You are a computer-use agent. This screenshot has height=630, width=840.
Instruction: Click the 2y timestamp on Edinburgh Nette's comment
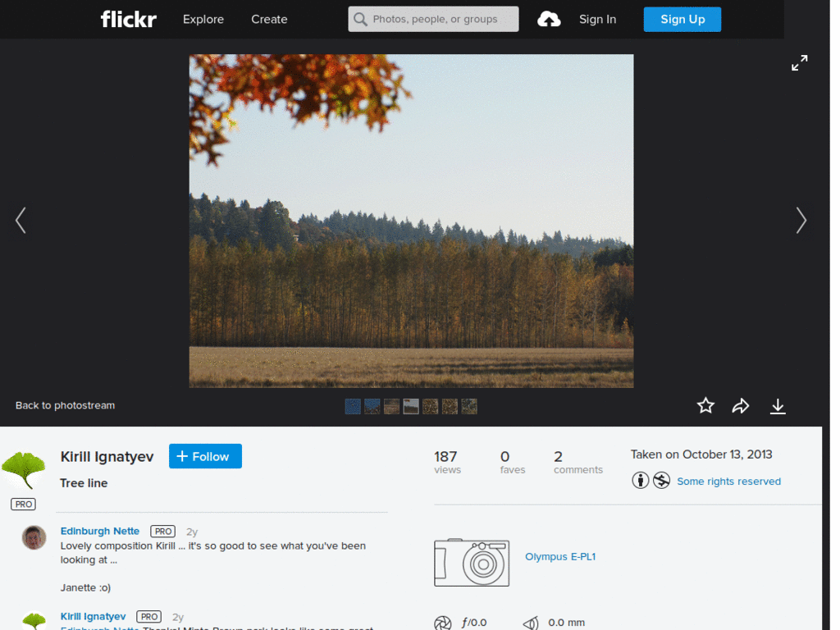click(192, 532)
